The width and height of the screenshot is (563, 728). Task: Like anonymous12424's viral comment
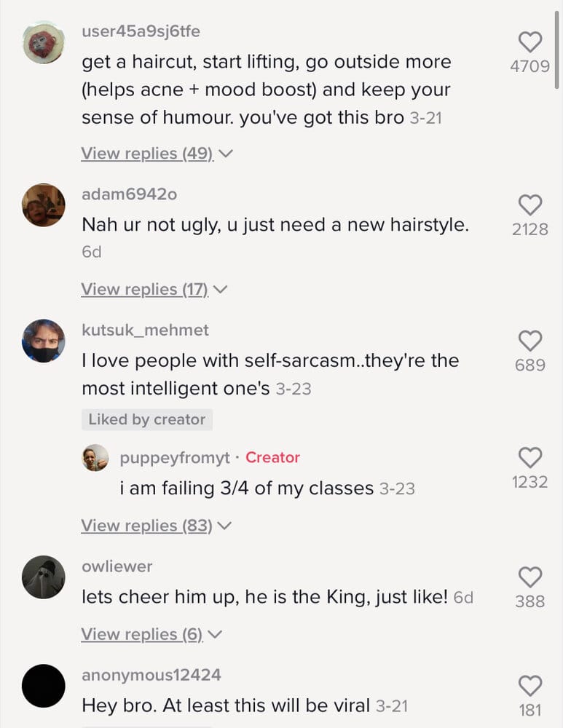tap(530, 686)
